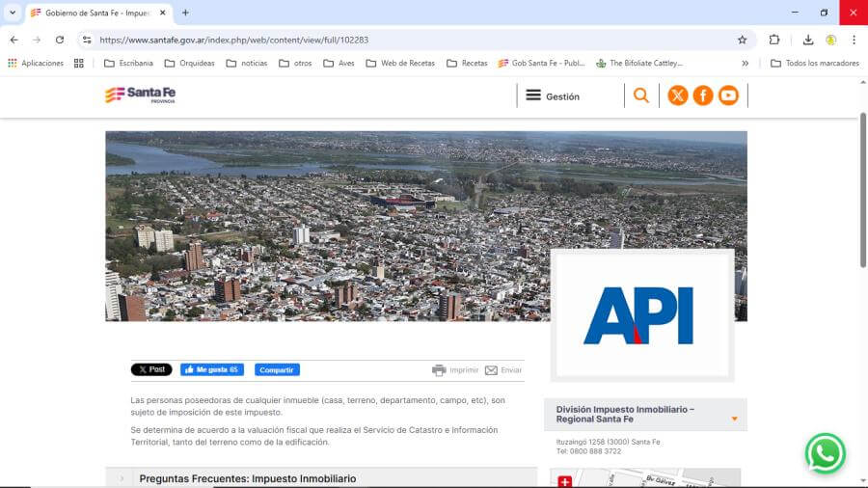Click the scrollbar up arrow
This screenshot has width=868, height=488.
pyautogui.click(x=862, y=82)
